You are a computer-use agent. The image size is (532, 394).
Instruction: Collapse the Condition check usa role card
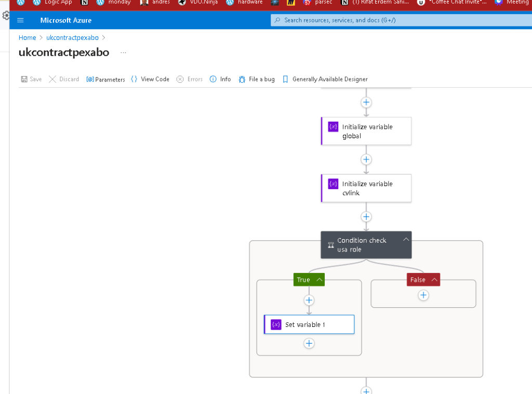(x=406, y=240)
